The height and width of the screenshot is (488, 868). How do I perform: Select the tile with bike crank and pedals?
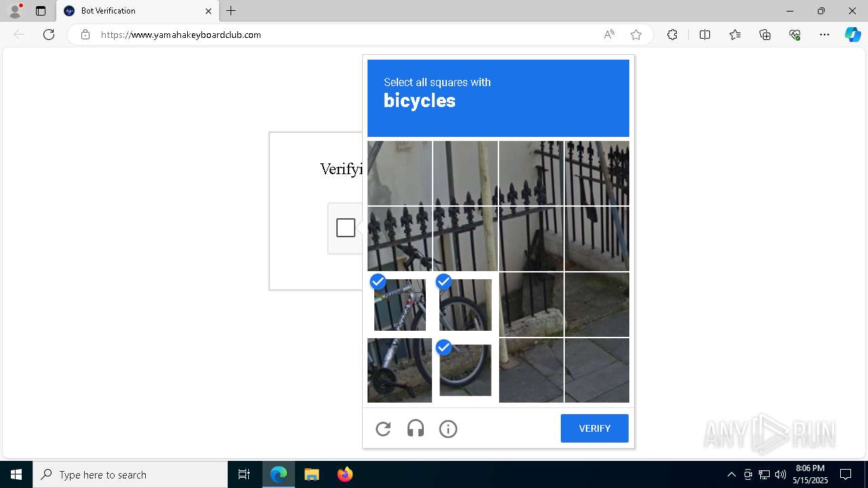(399, 370)
